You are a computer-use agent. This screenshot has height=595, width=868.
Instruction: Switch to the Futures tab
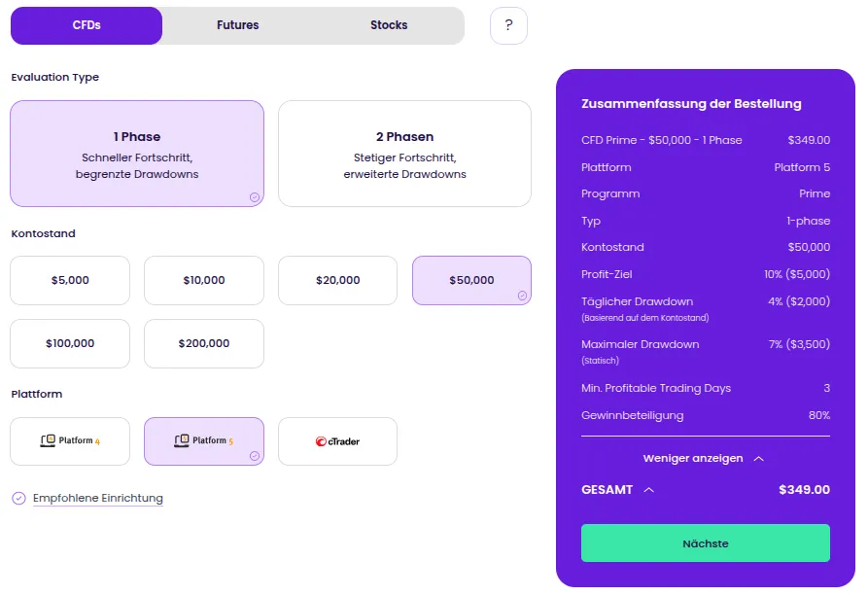click(x=237, y=25)
